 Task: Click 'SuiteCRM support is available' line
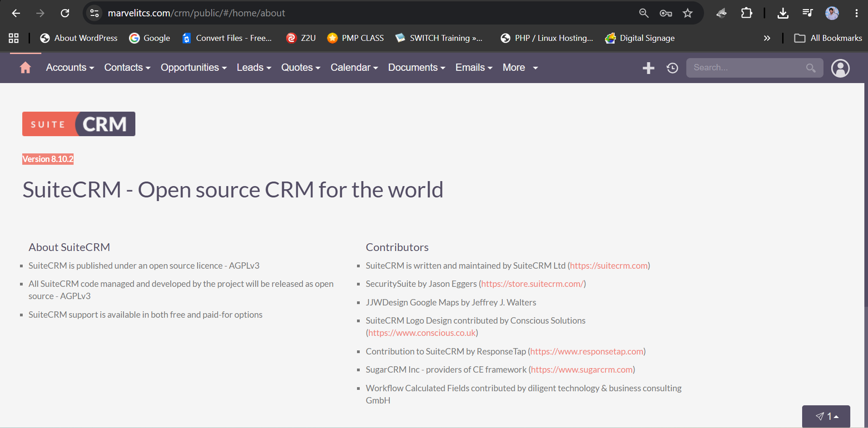[145, 315]
